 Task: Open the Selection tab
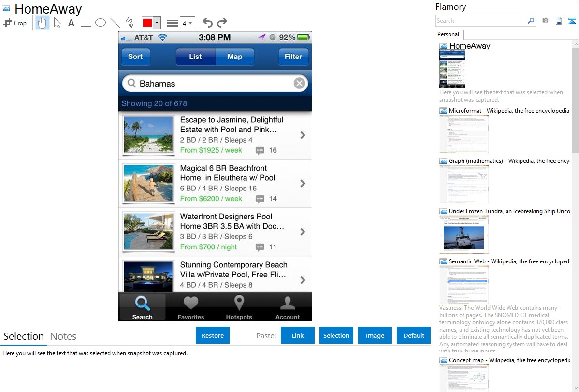pos(24,336)
